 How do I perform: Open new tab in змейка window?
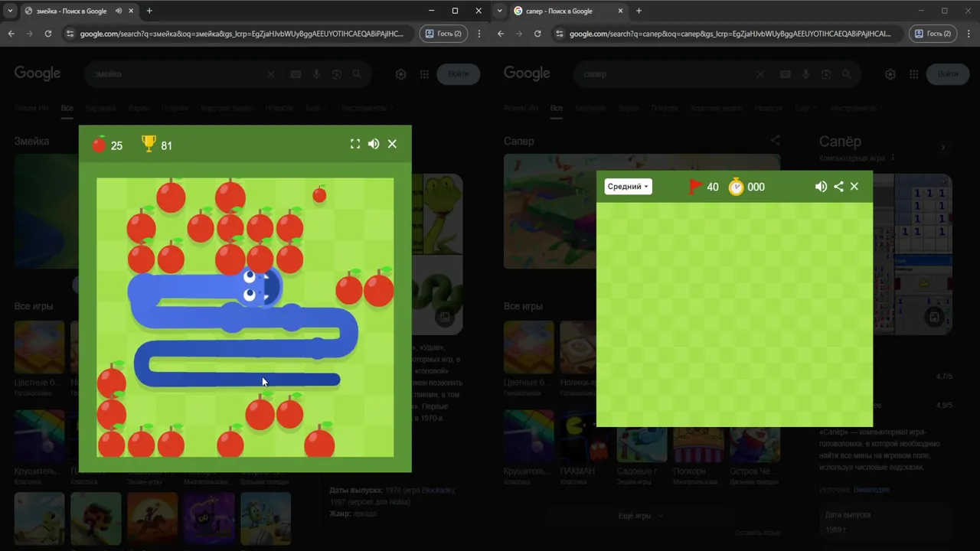pos(149,11)
